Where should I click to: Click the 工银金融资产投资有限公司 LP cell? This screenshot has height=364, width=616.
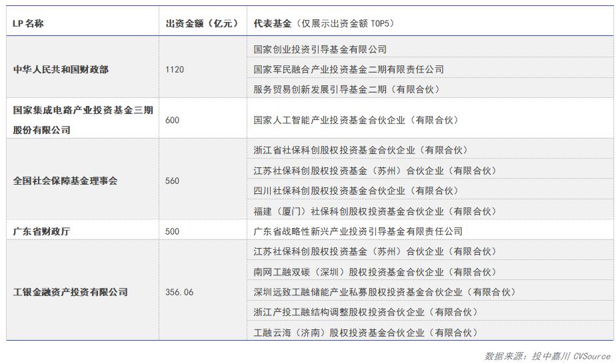pyautogui.click(x=70, y=292)
